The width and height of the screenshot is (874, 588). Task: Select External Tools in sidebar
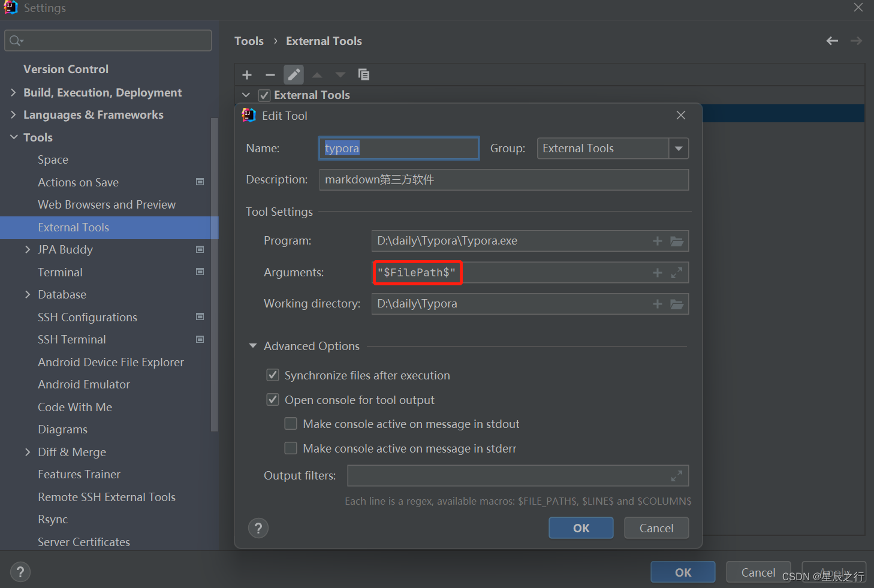click(109, 227)
